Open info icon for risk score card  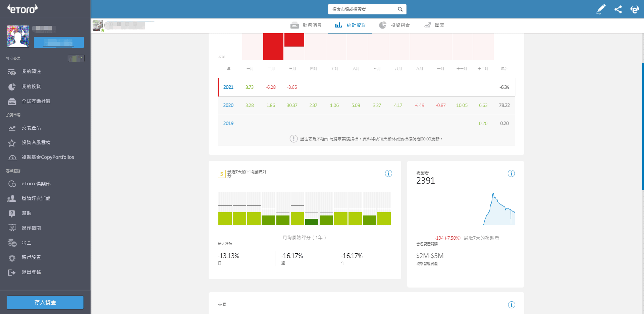tap(388, 174)
